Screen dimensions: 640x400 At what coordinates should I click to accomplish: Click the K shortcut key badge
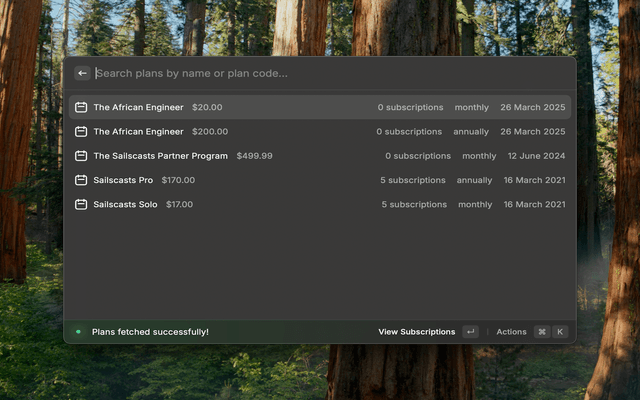point(559,332)
